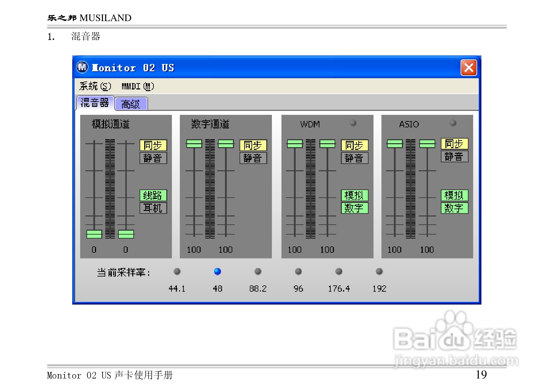
Task: Select the 192 sample rate
Action: 379,271
